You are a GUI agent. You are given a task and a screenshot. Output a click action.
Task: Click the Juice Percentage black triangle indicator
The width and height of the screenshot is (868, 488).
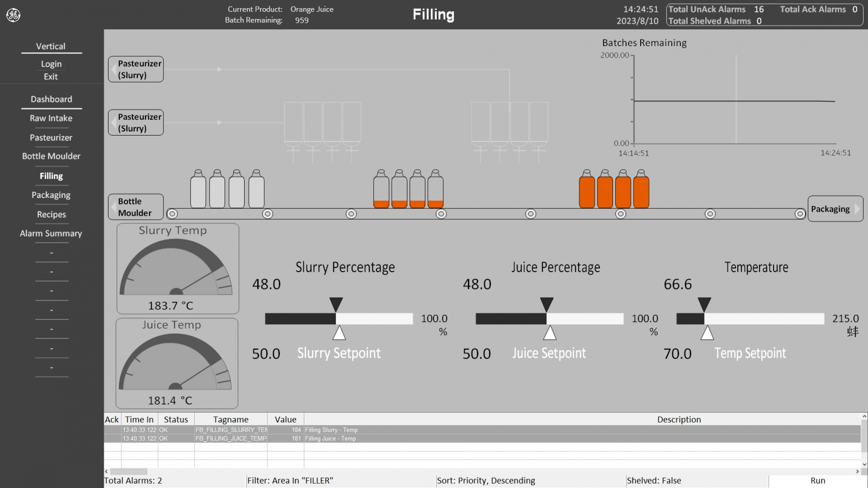coord(547,304)
